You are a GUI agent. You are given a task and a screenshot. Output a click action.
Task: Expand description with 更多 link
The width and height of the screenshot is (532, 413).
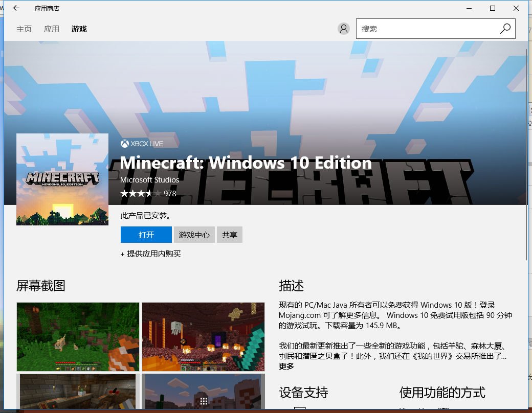coord(286,366)
